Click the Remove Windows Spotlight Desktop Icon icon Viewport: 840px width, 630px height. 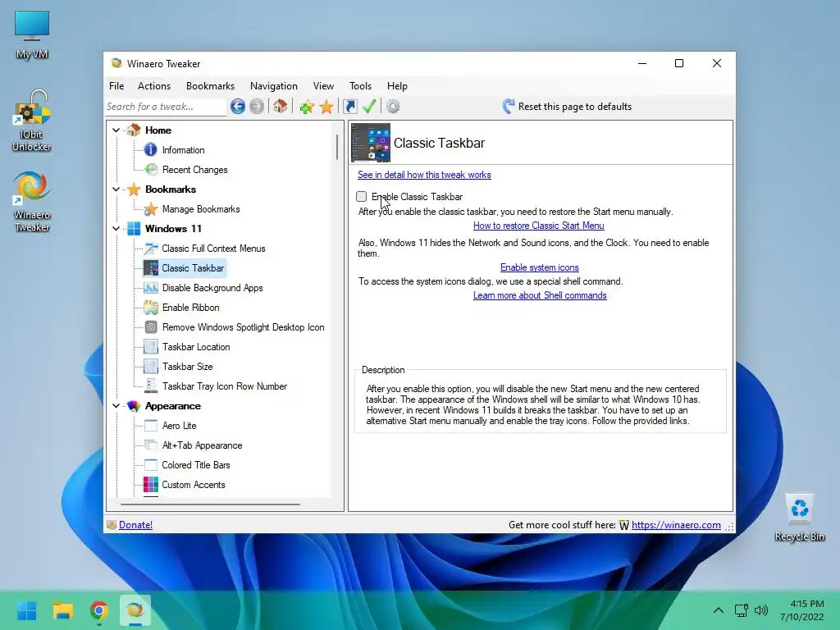[x=151, y=327]
